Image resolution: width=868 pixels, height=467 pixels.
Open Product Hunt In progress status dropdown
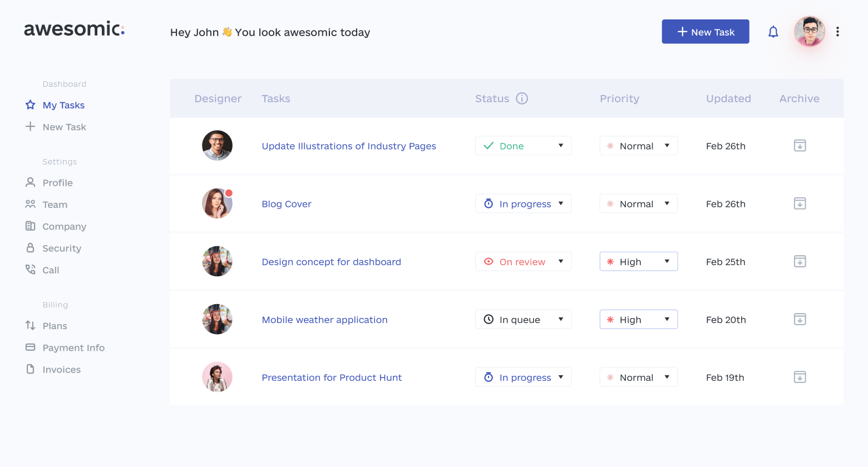click(523, 377)
